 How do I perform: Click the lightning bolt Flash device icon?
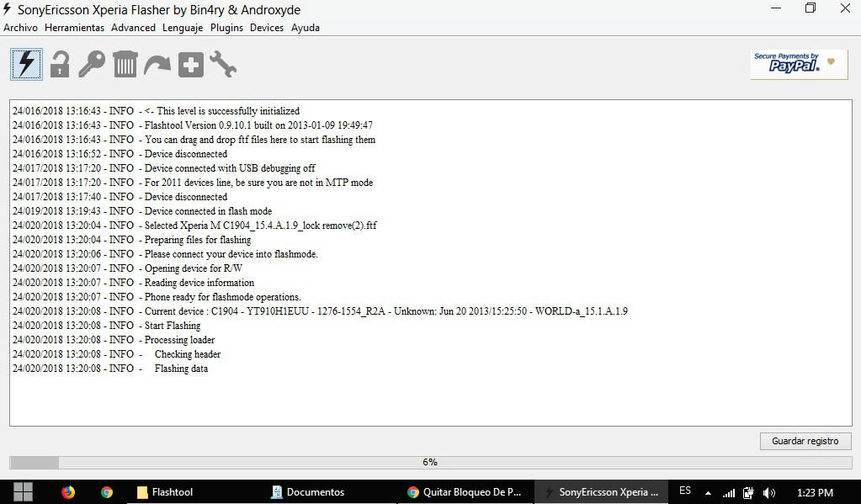(x=27, y=64)
